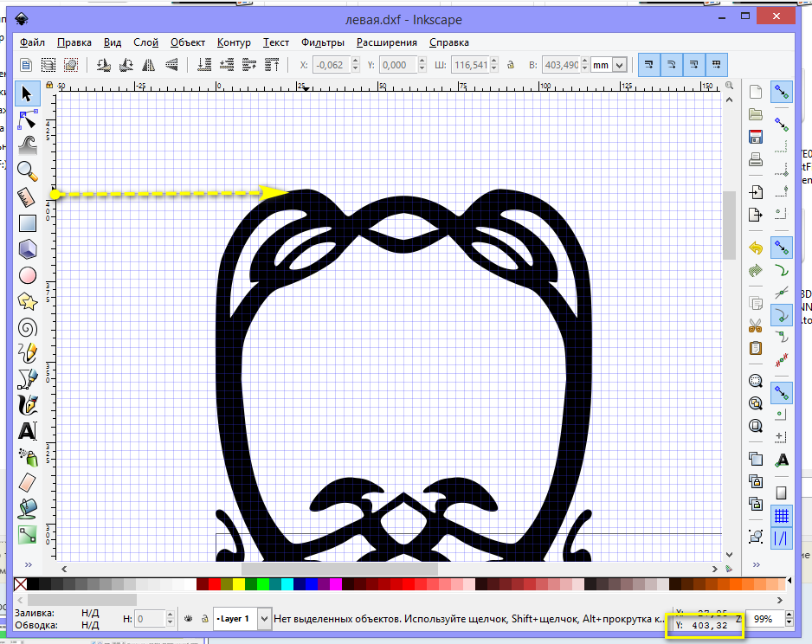Screen dimensions: 812x644
Task: Select the Gradient tool
Action: tap(27, 535)
